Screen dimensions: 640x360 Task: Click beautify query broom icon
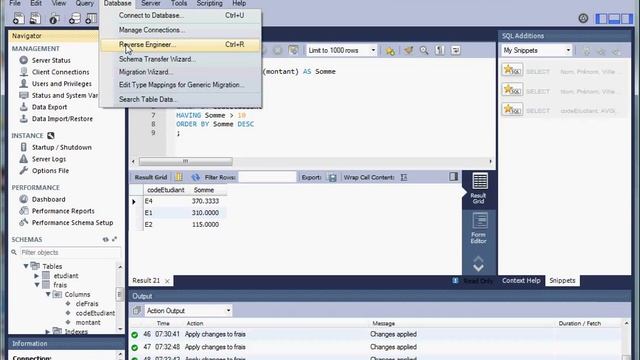[x=408, y=50]
